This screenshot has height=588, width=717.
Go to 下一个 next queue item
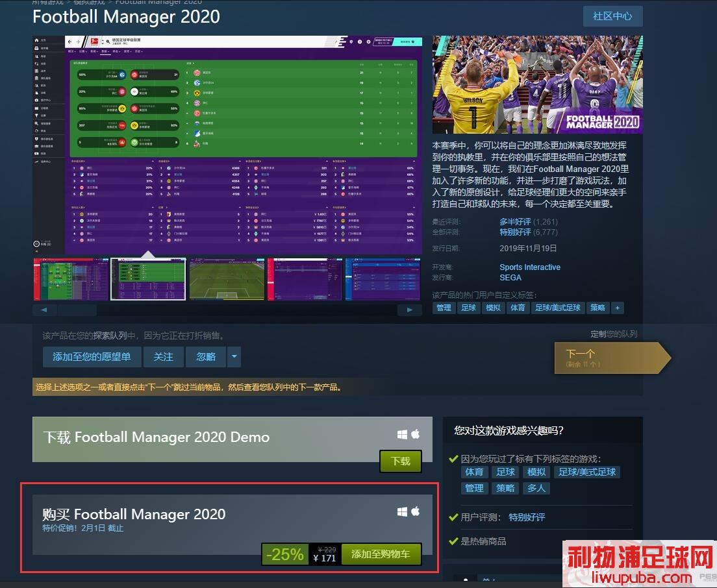point(612,358)
